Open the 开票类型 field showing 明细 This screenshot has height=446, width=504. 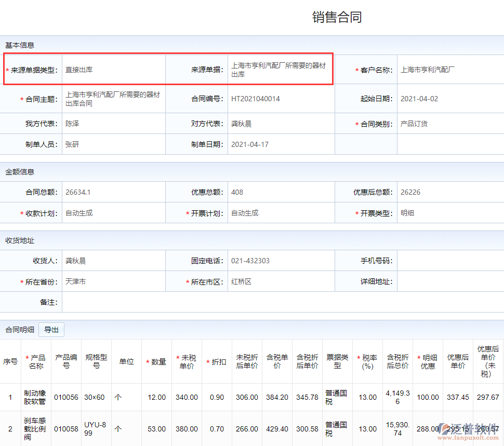tap(450, 213)
